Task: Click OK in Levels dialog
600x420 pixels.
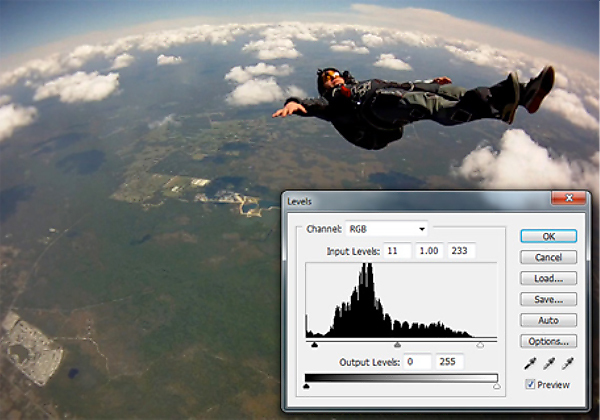Action: tap(548, 236)
